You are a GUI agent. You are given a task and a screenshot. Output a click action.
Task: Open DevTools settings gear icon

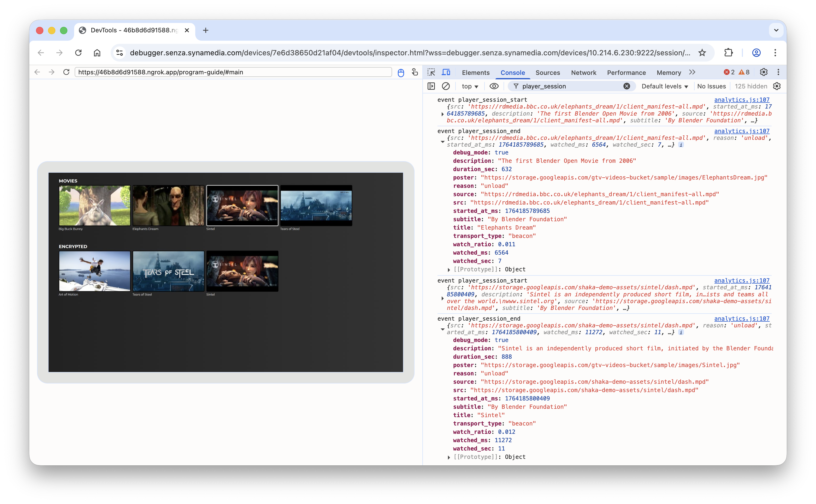click(x=764, y=72)
